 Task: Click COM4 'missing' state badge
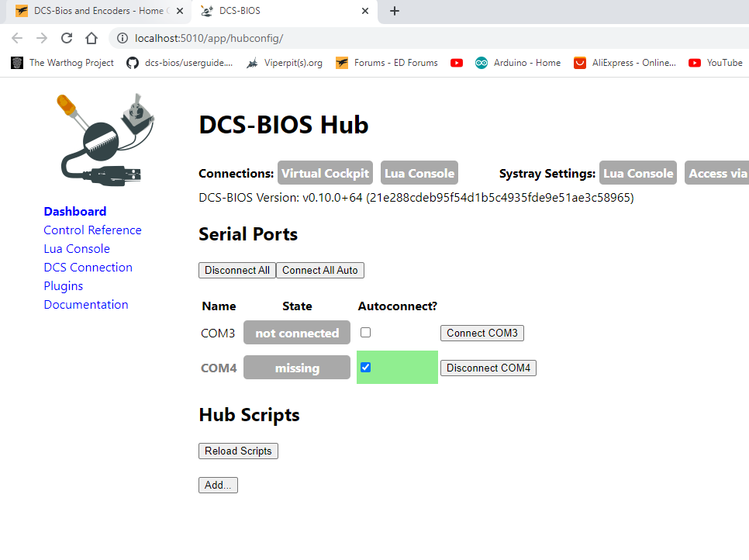click(x=297, y=368)
